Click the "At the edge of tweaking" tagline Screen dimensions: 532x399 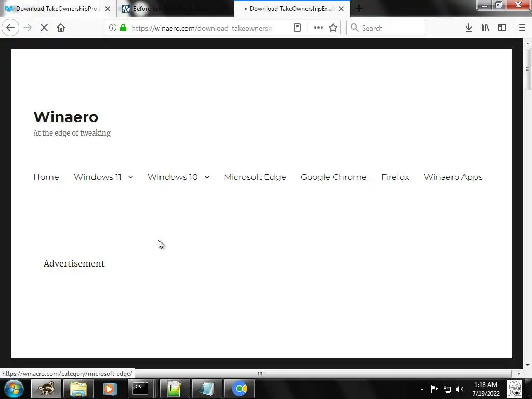click(72, 133)
